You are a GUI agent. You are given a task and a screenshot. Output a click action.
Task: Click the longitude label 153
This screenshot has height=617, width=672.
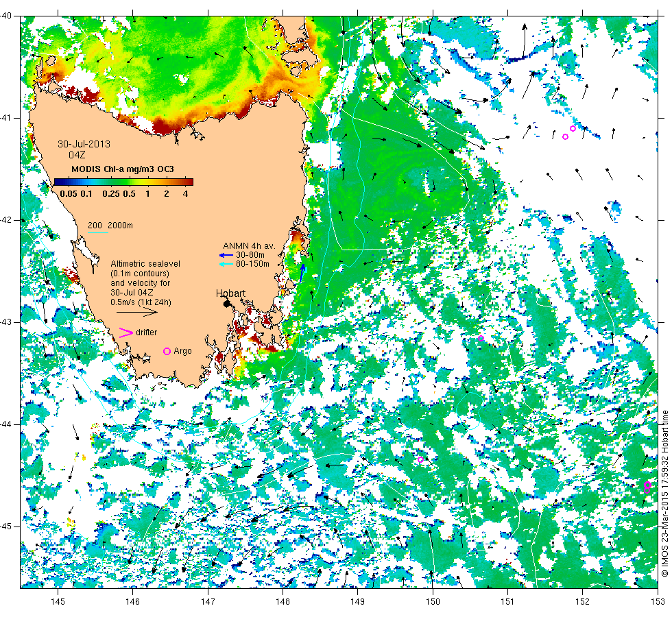tap(658, 602)
